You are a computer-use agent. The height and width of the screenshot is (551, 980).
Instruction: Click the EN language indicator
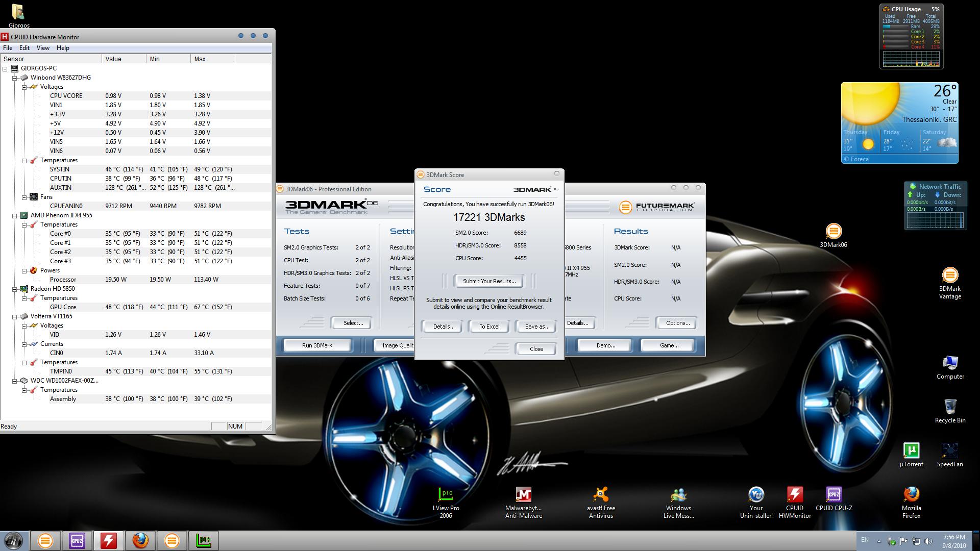point(865,540)
